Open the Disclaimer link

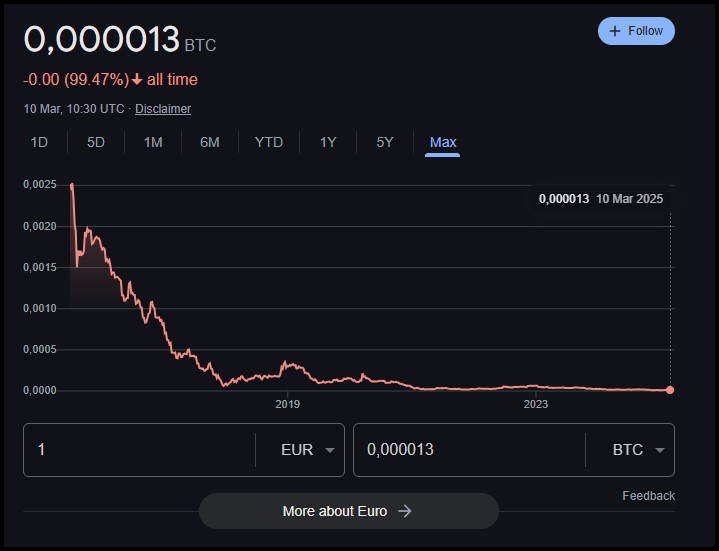[x=163, y=108]
